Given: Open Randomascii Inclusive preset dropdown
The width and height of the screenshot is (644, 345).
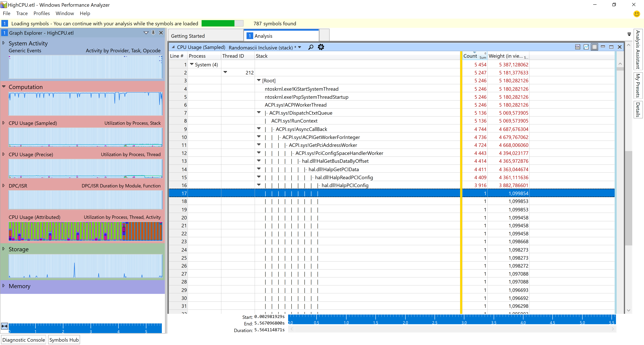Looking at the screenshot, I should tap(300, 47).
